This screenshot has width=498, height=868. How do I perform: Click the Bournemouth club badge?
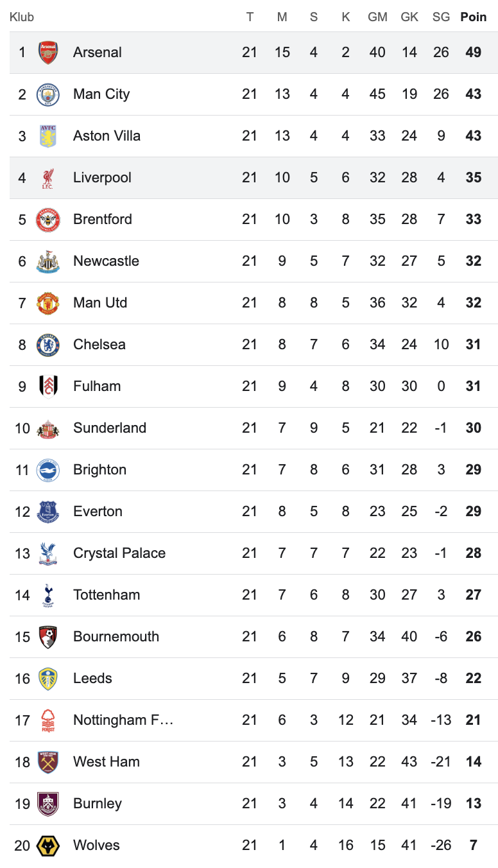pos(48,637)
